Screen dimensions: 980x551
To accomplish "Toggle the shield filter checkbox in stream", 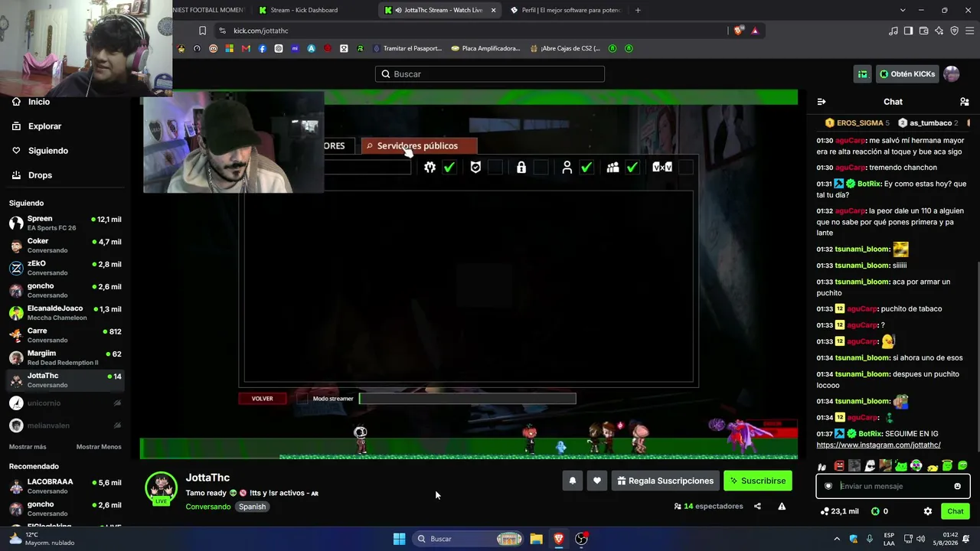I will pyautogui.click(x=495, y=167).
